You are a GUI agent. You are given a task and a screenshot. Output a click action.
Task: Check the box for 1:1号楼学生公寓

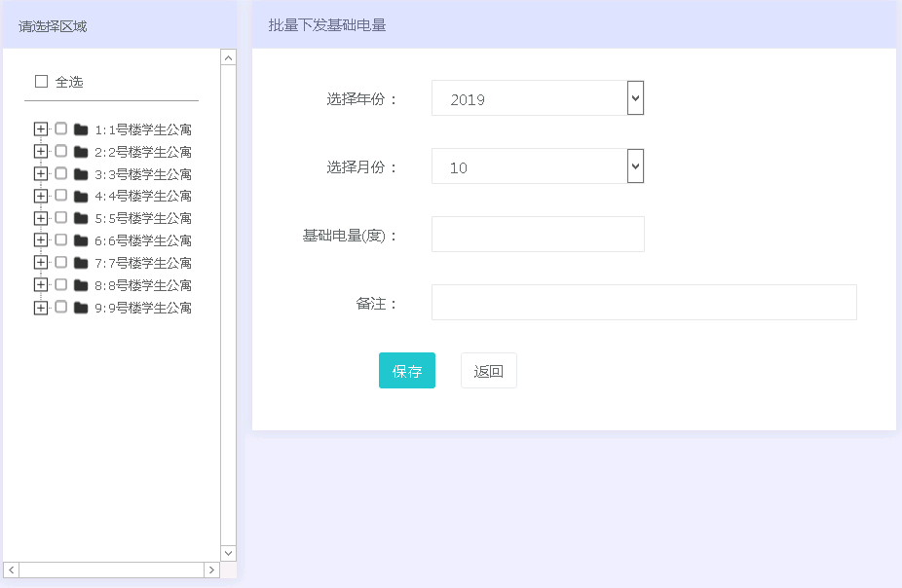click(58, 129)
